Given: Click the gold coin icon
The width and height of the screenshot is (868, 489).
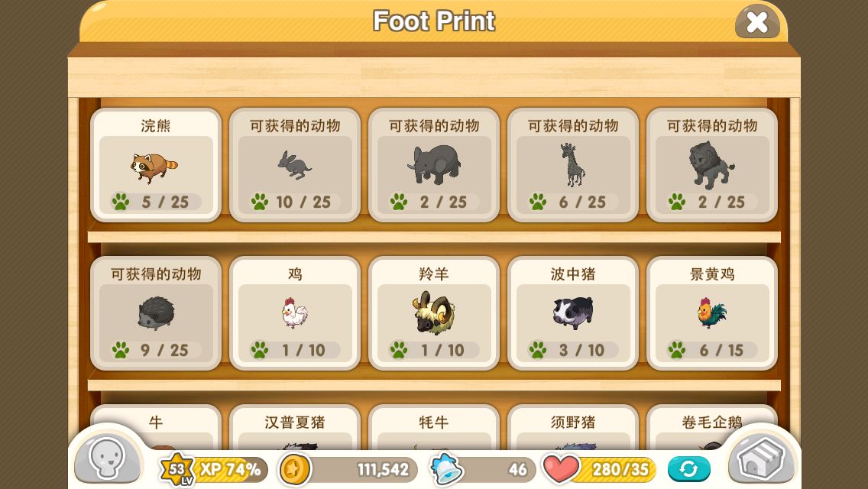Looking at the screenshot, I should point(294,469).
